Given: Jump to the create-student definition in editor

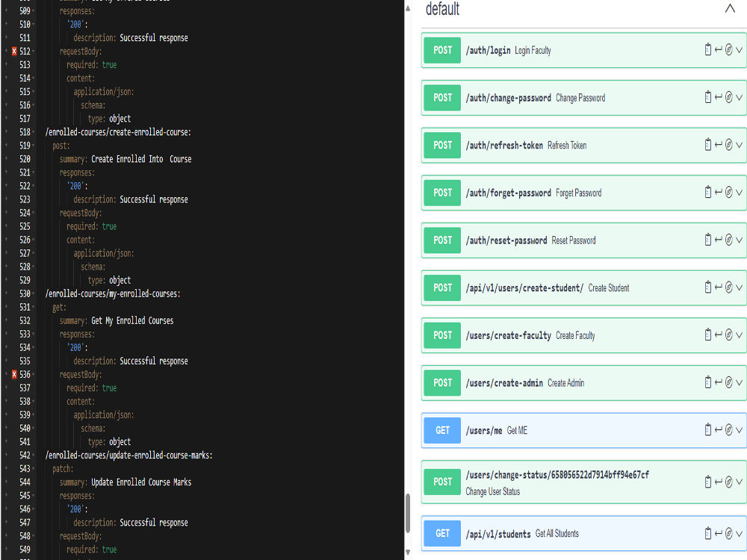Looking at the screenshot, I should click(719, 287).
